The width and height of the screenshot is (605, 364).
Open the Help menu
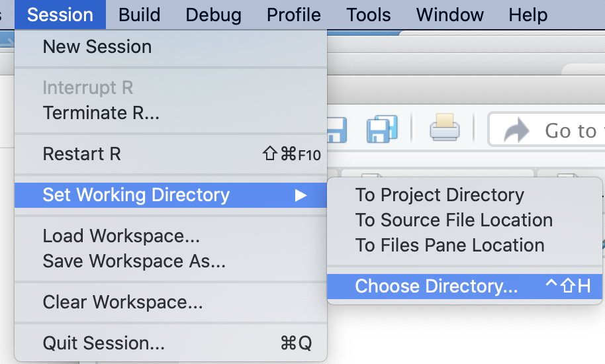pyautogui.click(x=528, y=15)
